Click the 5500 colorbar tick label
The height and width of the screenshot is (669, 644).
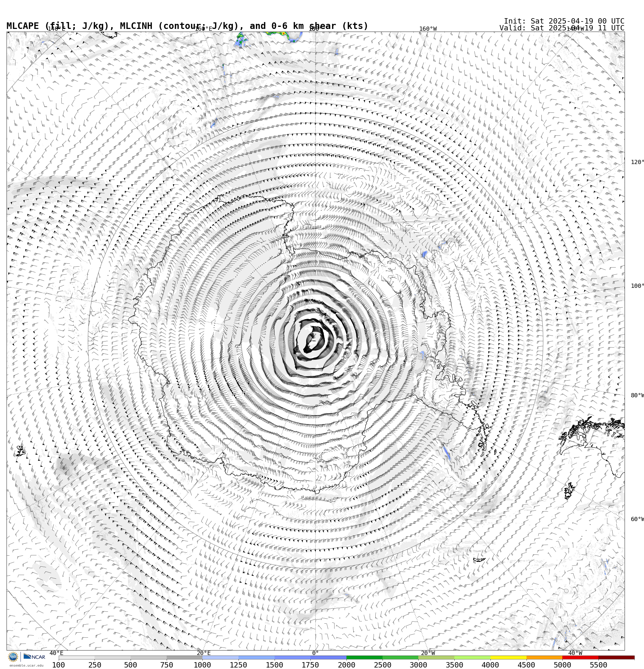(x=598, y=665)
